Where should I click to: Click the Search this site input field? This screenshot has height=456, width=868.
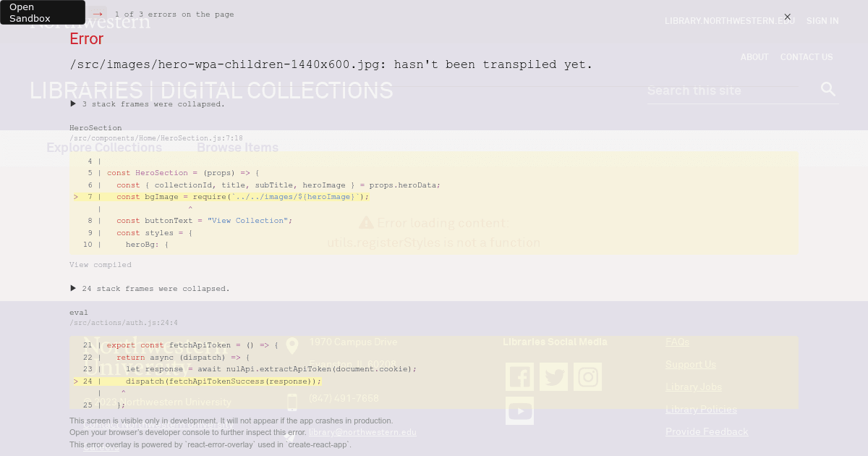(x=723, y=90)
